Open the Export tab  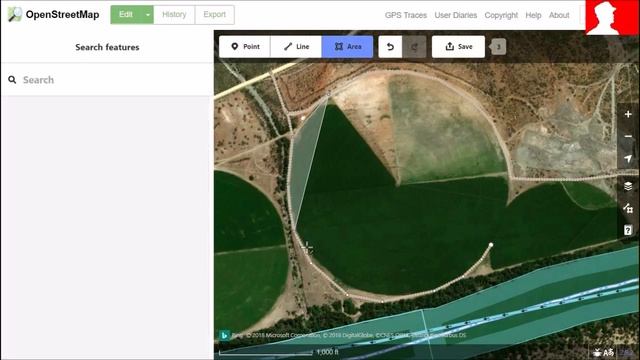pyautogui.click(x=214, y=15)
